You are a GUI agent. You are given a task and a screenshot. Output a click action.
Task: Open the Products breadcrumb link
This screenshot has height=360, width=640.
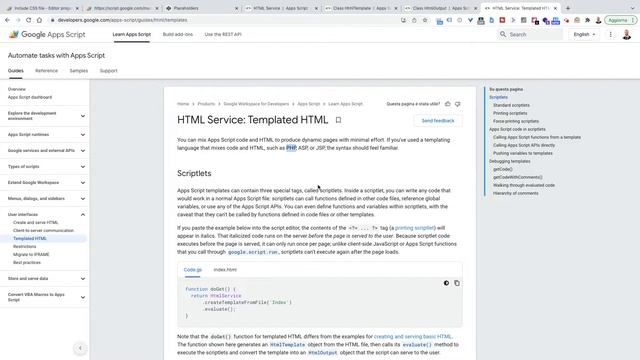click(206, 104)
